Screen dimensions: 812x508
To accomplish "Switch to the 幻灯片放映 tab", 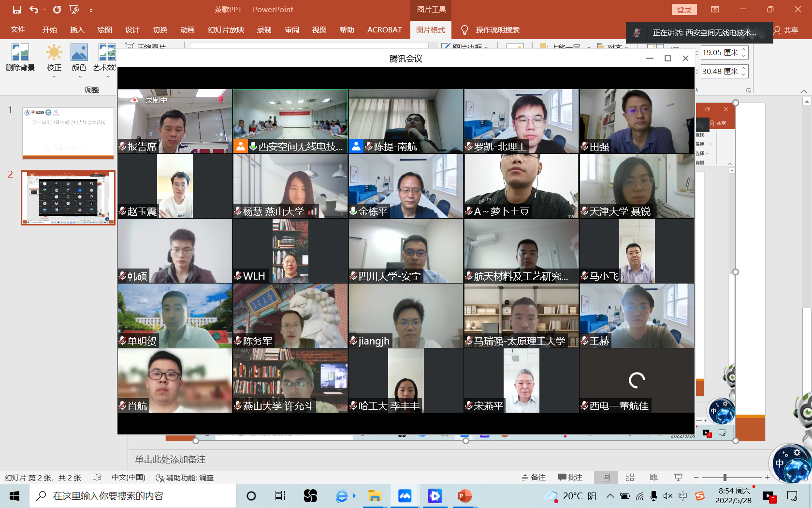I will [226, 30].
